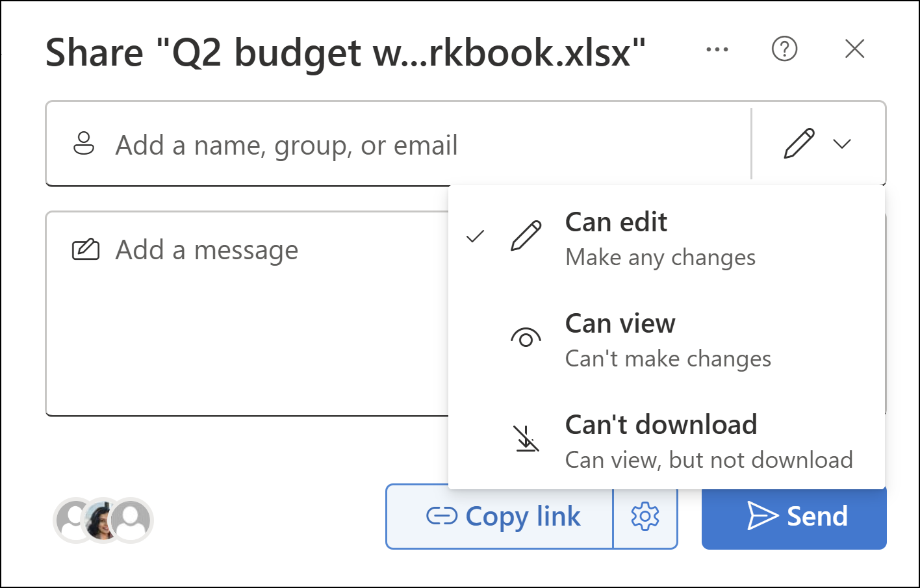Open the permission level dropdown chevron
Screen dimensions: 920x588
tap(843, 144)
